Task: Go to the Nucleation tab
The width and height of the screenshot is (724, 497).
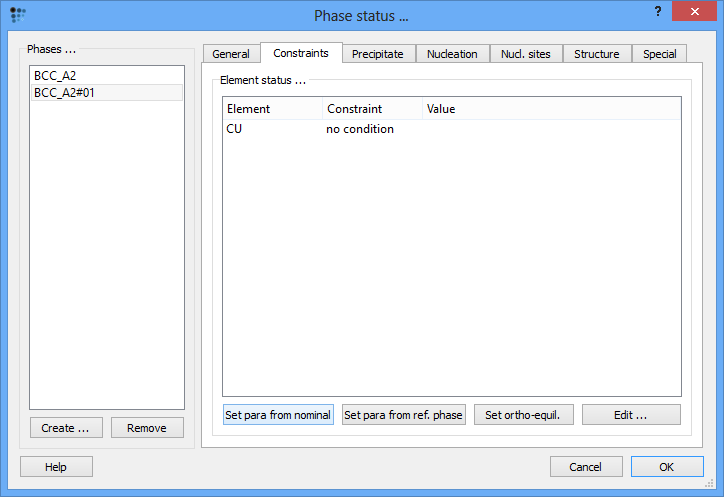Action: [x=452, y=54]
